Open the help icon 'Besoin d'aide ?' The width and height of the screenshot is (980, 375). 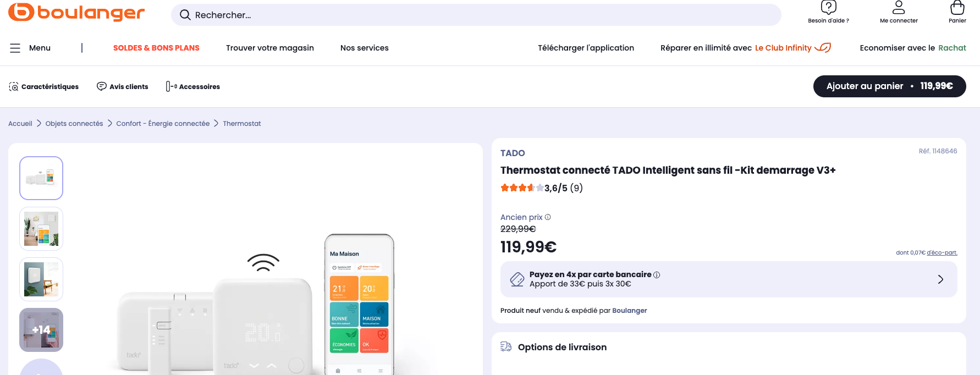(x=828, y=8)
